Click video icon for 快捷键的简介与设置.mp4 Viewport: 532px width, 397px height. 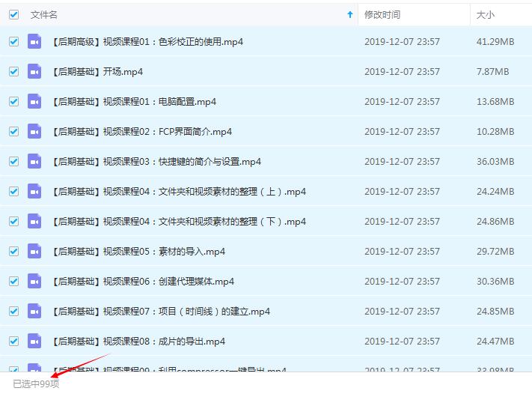(x=34, y=162)
